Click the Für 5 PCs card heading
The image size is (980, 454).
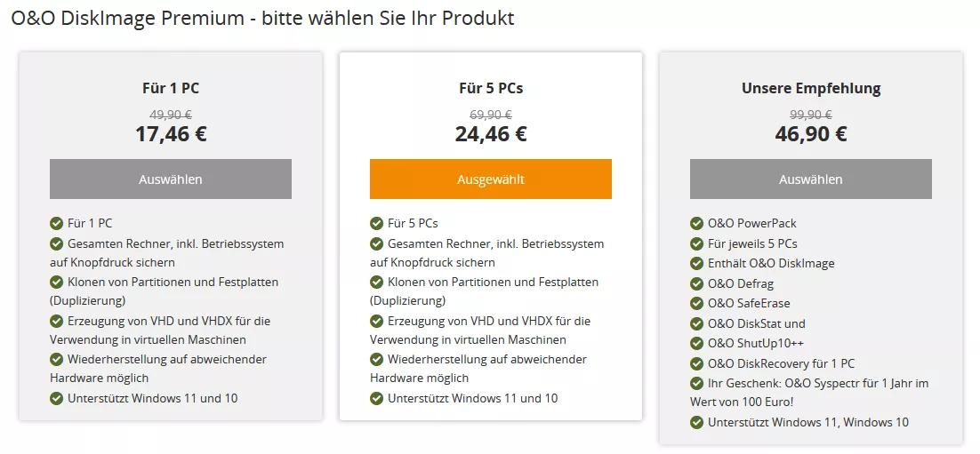[x=491, y=89]
